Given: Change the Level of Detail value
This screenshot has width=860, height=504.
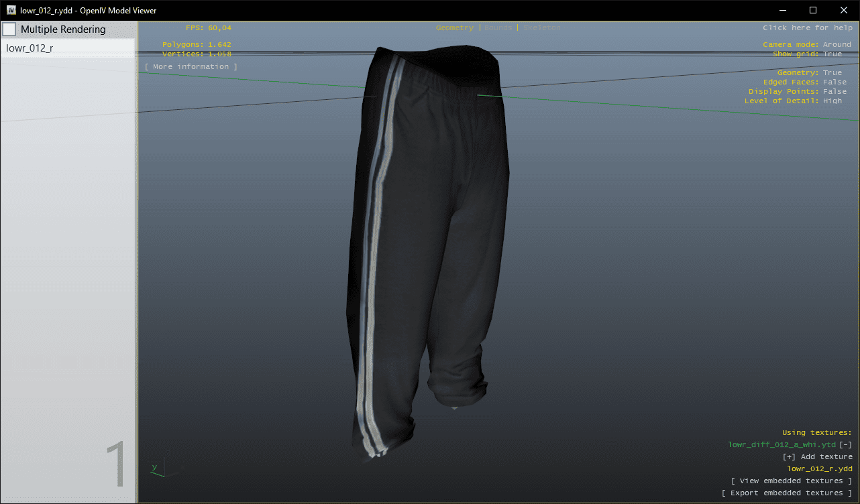Looking at the screenshot, I should tap(832, 101).
